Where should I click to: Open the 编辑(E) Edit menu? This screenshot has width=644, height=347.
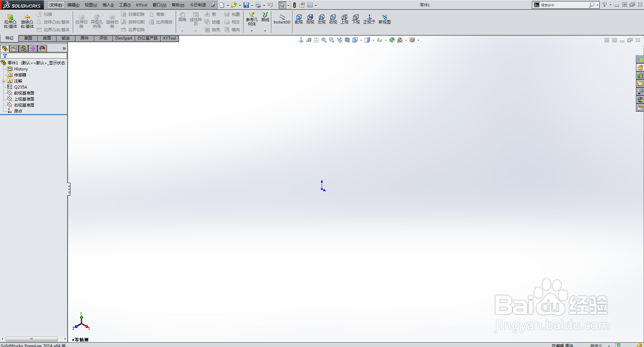(73, 5)
